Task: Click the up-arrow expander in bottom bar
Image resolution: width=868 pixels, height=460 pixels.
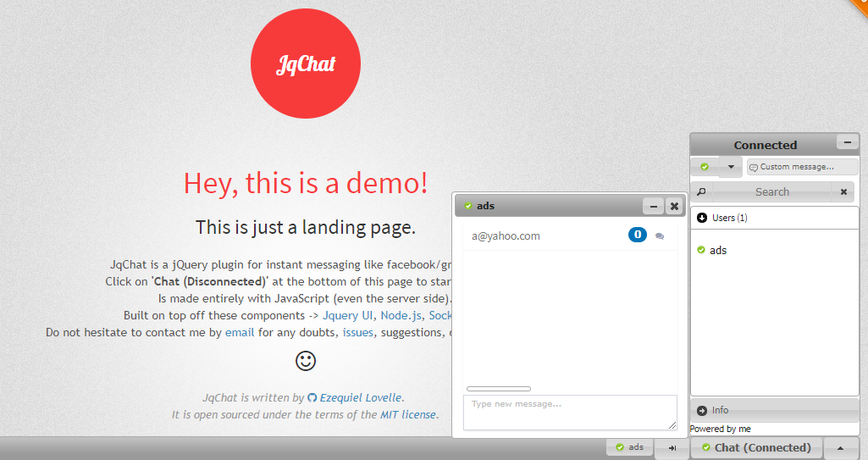Action: [840, 448]
